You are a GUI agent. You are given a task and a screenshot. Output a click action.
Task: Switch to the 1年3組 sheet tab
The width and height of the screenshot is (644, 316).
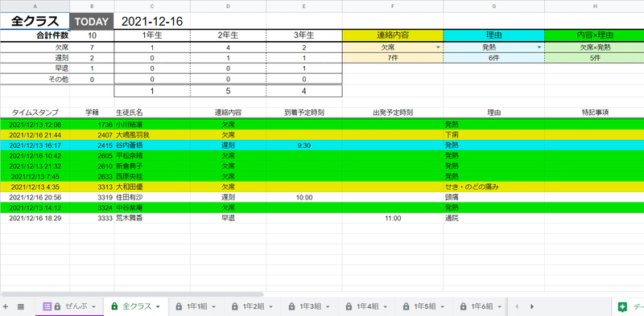point(310,306)
